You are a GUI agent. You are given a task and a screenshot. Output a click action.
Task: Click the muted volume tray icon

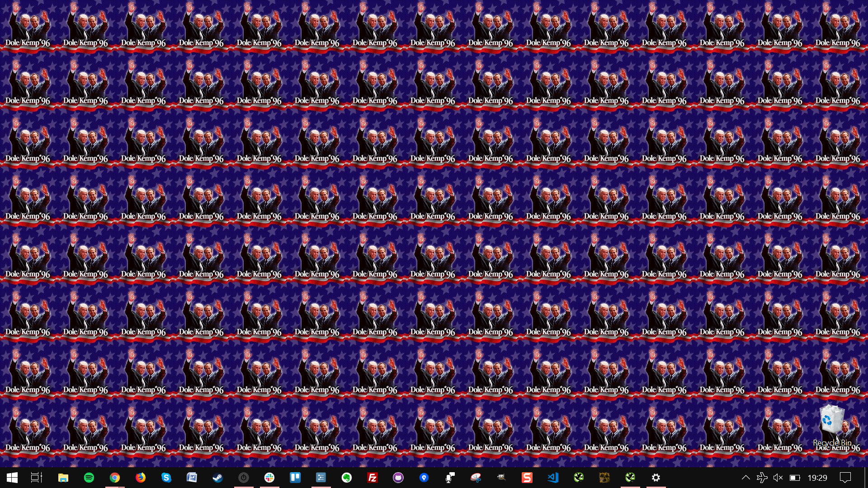778,478
